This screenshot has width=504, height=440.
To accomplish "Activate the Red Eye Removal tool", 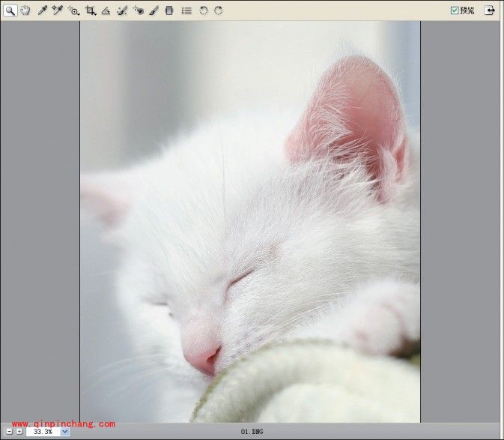I will (x=139, y=10).
